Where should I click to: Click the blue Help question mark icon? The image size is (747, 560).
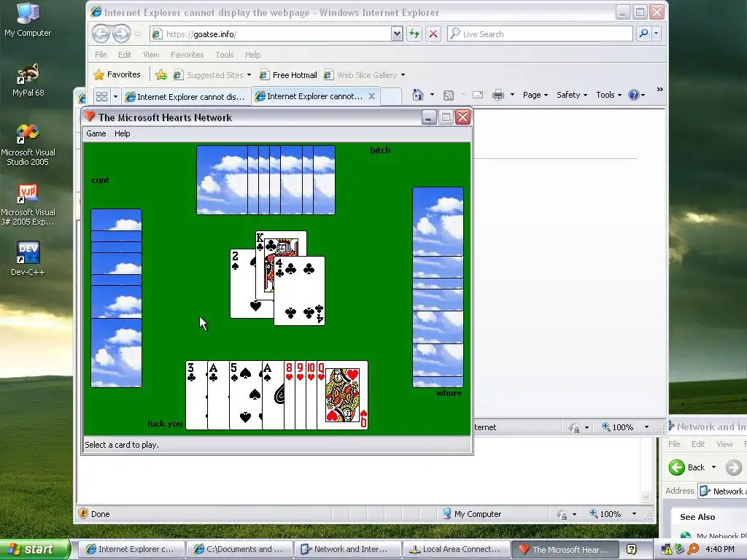click(634, 95)
